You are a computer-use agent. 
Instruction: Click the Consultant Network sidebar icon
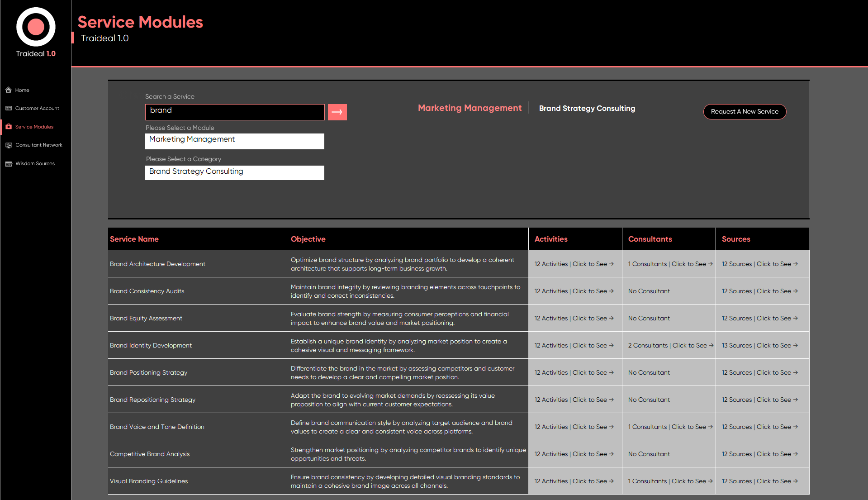(9, 145)
